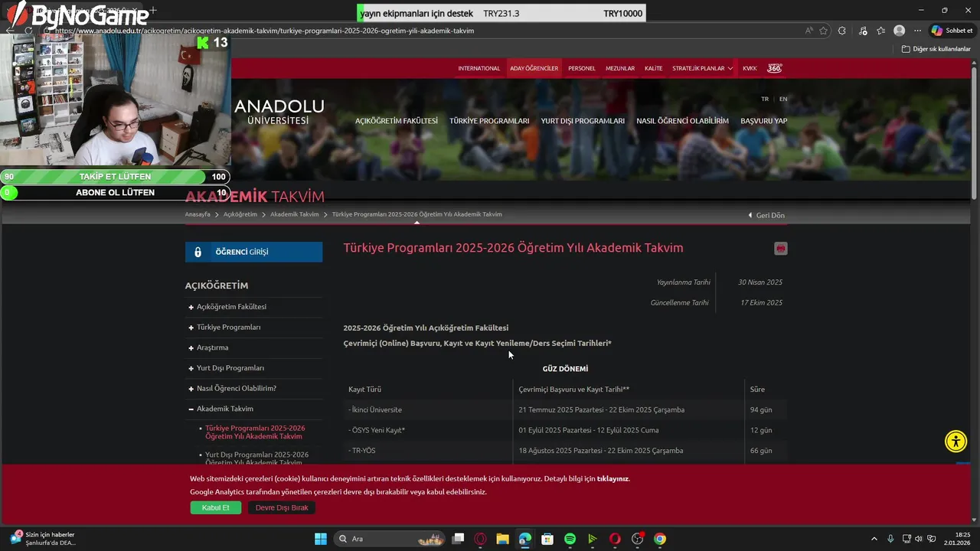Click the browser address bar URL
Viewport: 980px width, 551px height.
[265, 31]
